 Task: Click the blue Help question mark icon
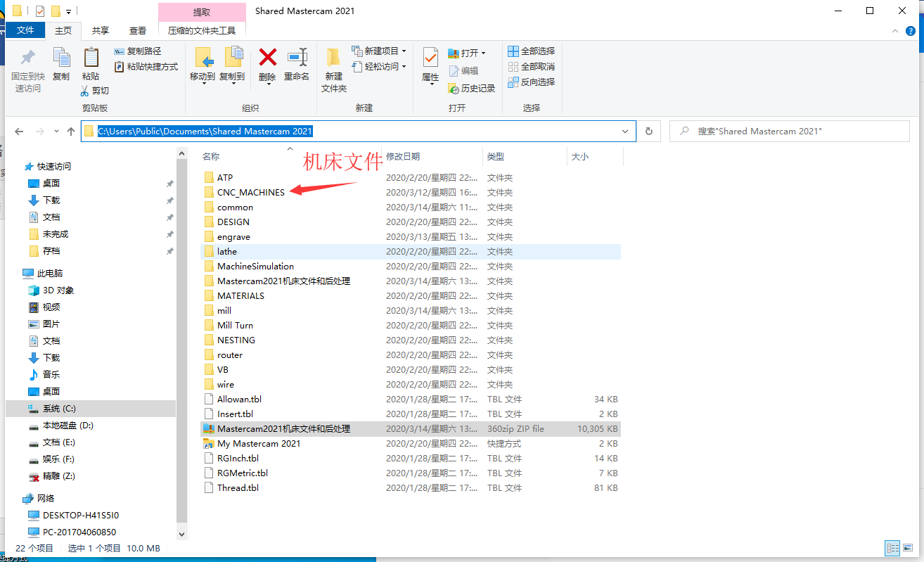[x=911, y=30]
